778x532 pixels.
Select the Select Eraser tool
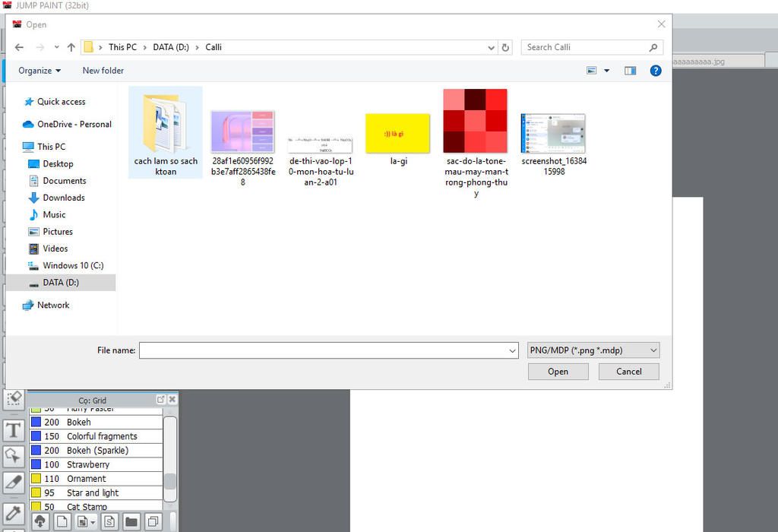(13, 398)
